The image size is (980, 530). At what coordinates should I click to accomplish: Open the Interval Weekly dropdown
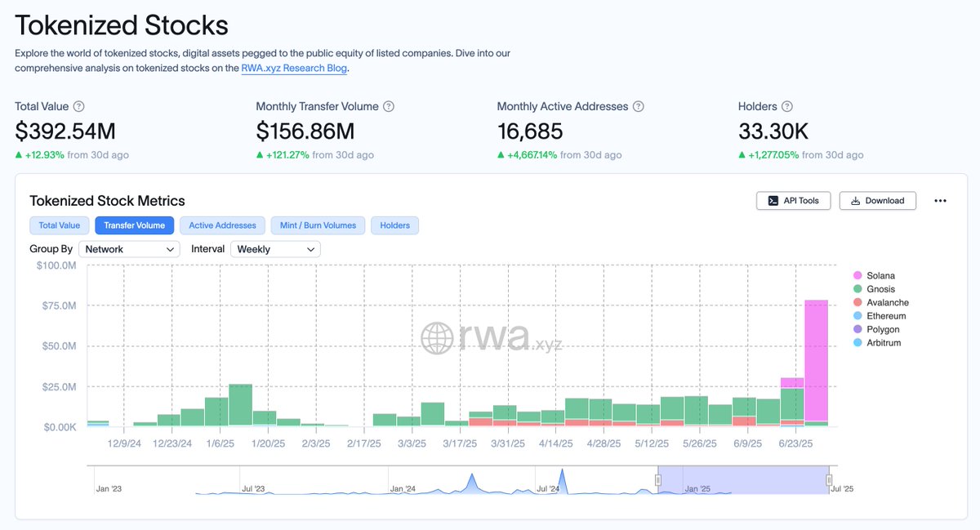(275, 249)
